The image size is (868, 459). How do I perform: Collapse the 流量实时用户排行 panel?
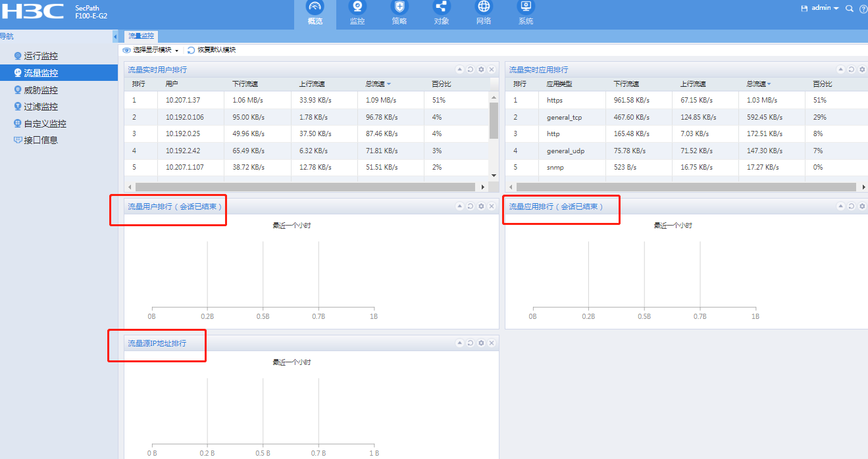click(460, 69)
